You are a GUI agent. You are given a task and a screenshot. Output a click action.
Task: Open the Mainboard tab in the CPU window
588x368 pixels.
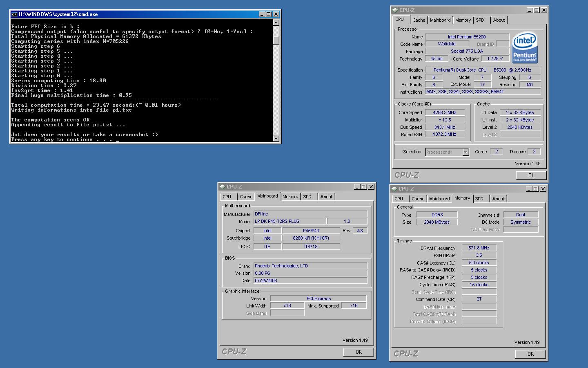[440, 20]
